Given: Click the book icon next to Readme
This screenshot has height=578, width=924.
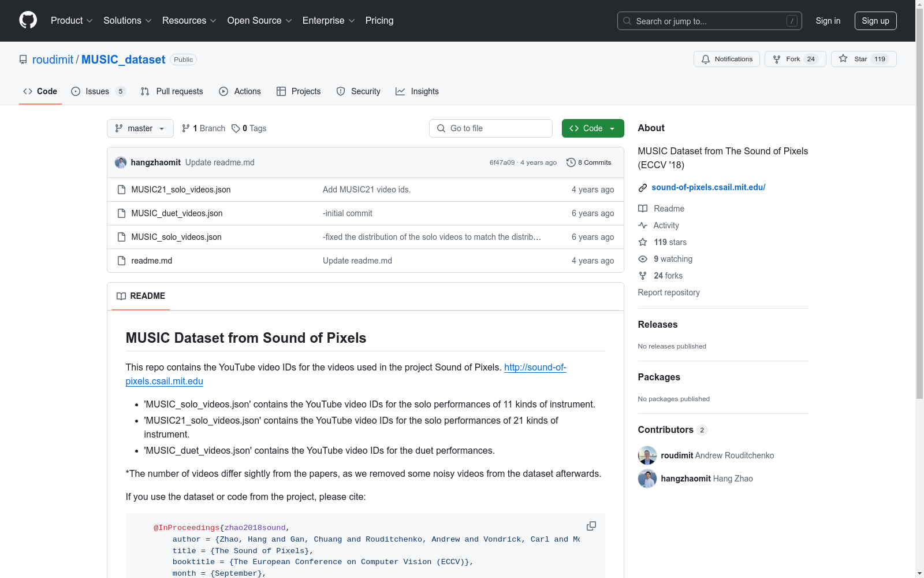Looking at the screenshot, I should 643,209.
